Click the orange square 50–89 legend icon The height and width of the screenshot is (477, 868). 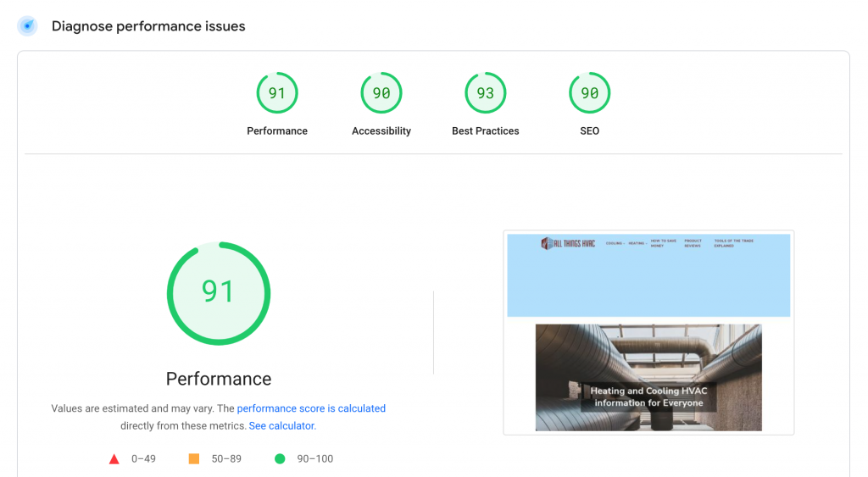pos(194,459)
